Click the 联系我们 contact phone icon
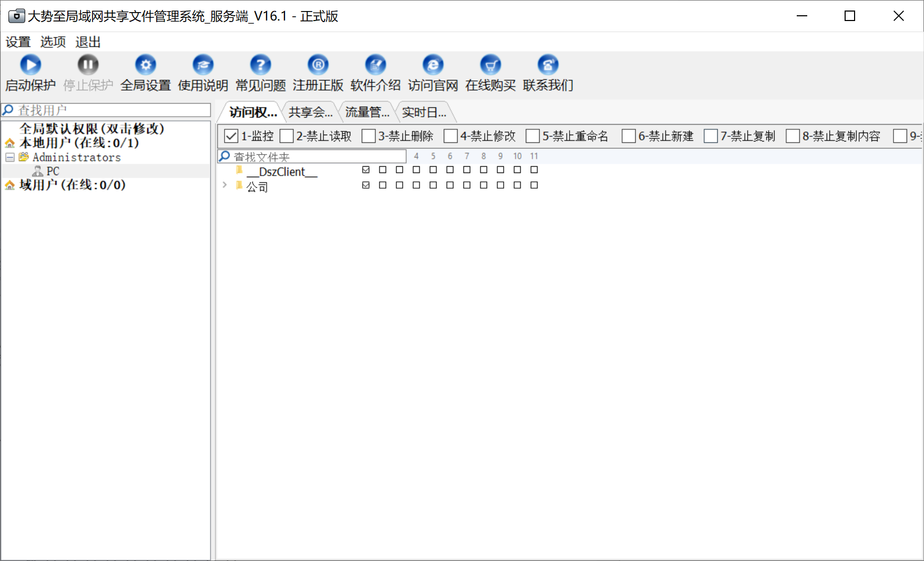924x561 pixels. [x=548, y=65]
